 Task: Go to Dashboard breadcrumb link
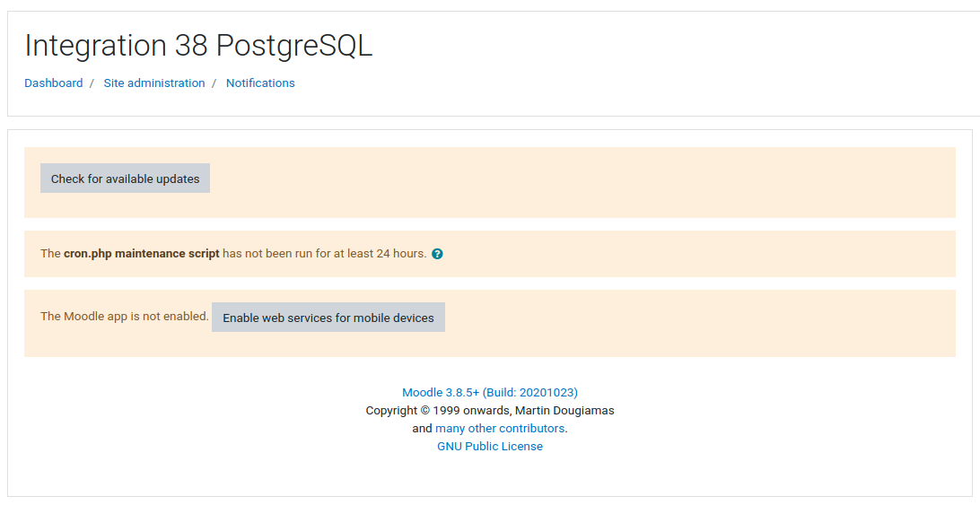coord(54,83)
